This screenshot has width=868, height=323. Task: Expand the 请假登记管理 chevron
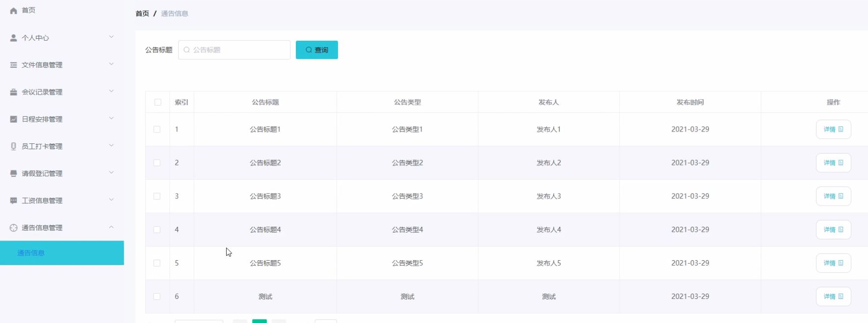pyautogui.click(x=111, y=172)
